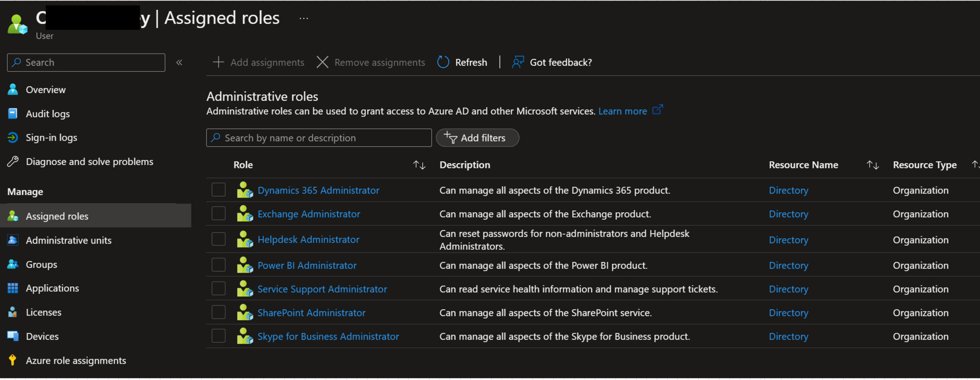Check the Power BI Administrator checkbox
The height and width of the screenshot is (380, 980).
219,265
